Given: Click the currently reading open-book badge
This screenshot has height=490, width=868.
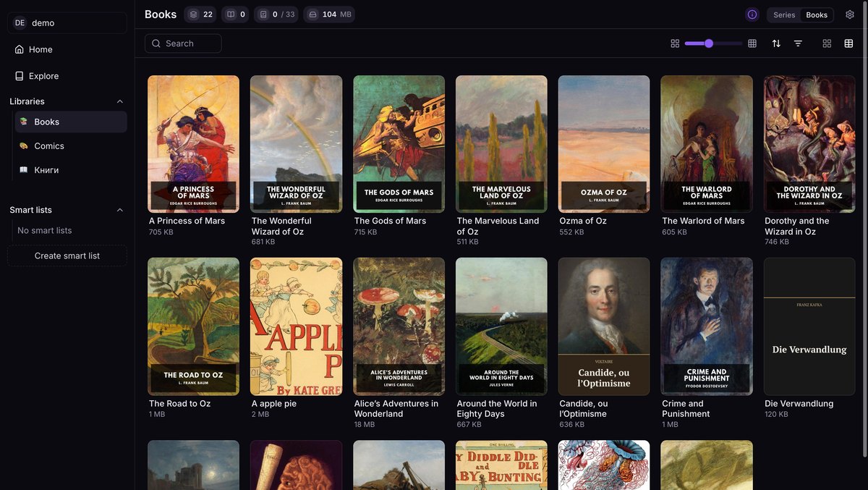Looking at the screenshot, I should (x=235, y=14).
